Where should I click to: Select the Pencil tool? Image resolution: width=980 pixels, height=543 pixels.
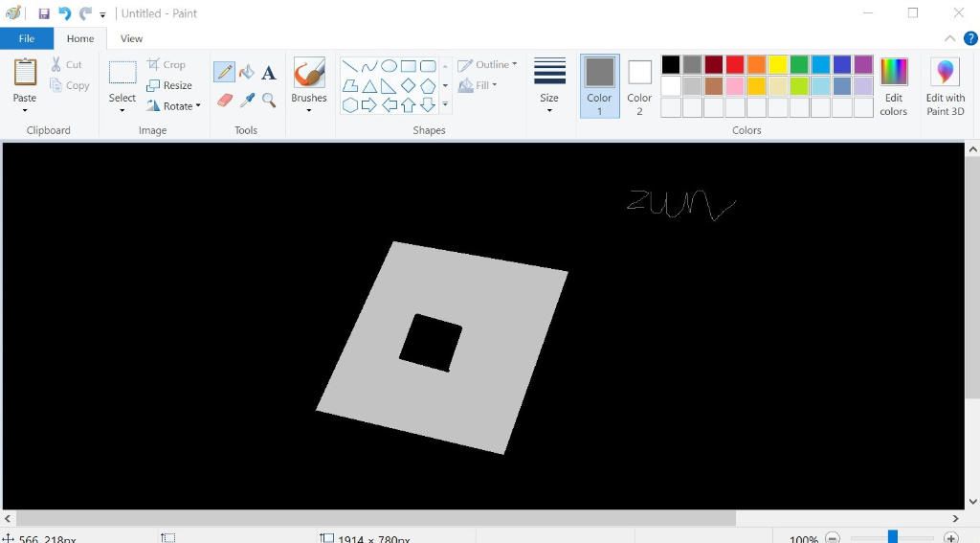[224, 72]
